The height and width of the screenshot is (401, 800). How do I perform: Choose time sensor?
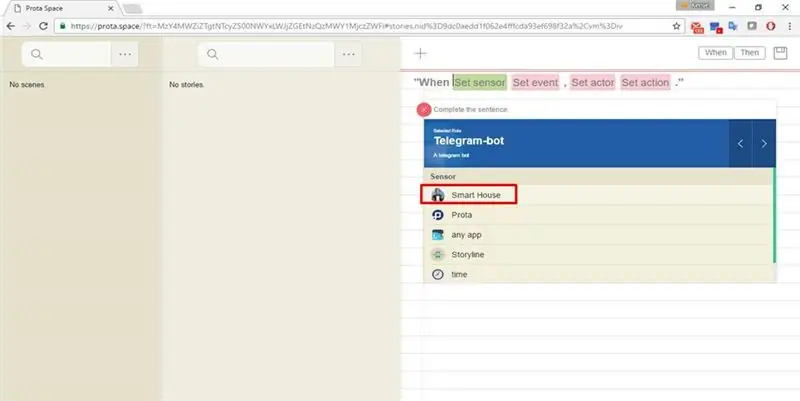pos(598,274)
